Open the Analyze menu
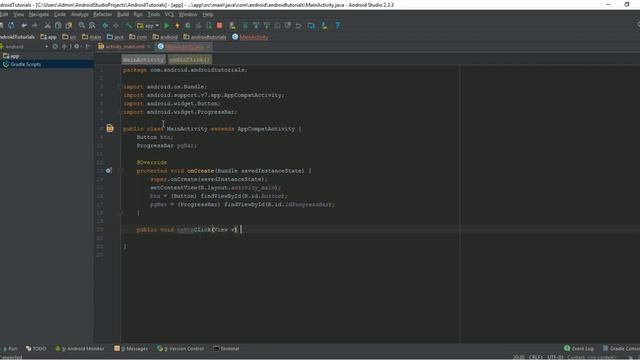Viewport: 640px width, 360px height. point(80,14)
